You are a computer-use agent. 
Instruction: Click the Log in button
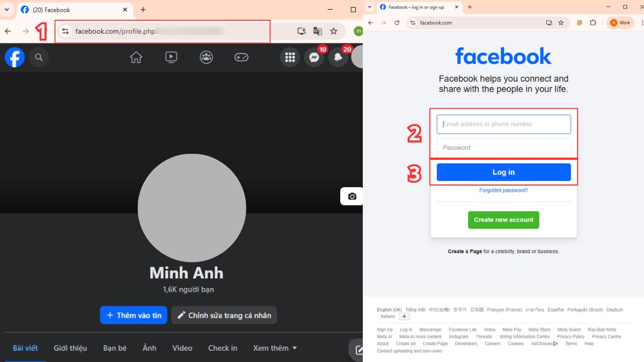[x=503, y=172]
